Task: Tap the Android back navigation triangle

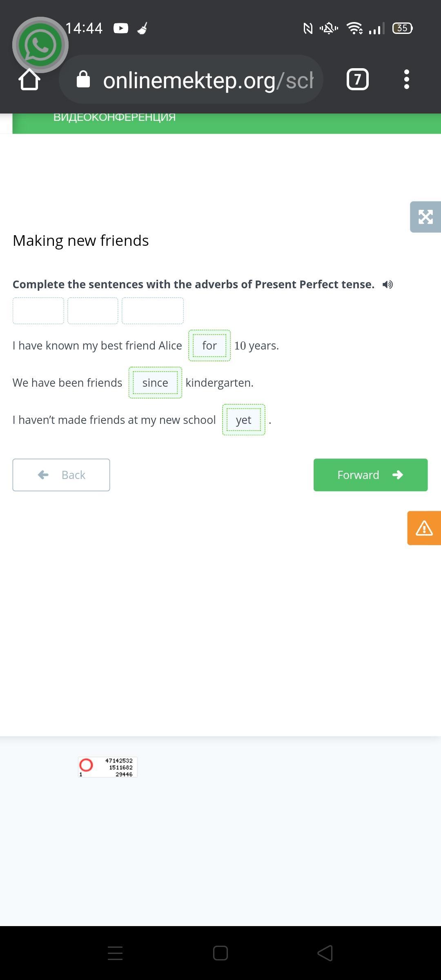Action: pyautogui.click(x=325, y=953)
